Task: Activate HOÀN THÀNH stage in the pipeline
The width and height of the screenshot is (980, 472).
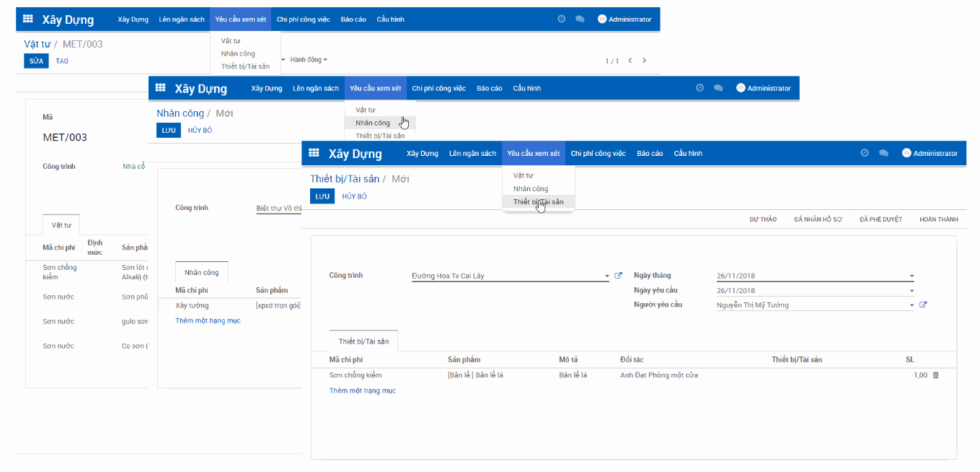Action: coord(938,219)
